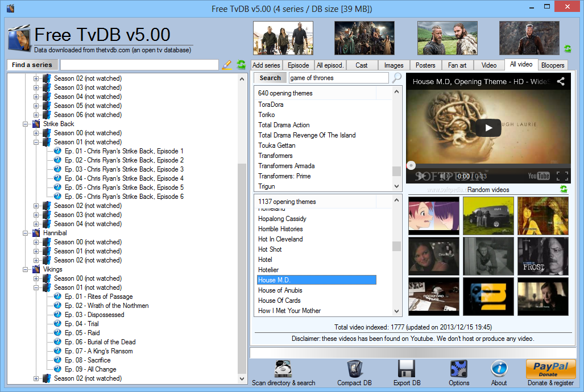The width and height of the screenshot is (584, 392).
Task: Click green refresh icon beside Find a series field
Action: [x=241, y=65]
